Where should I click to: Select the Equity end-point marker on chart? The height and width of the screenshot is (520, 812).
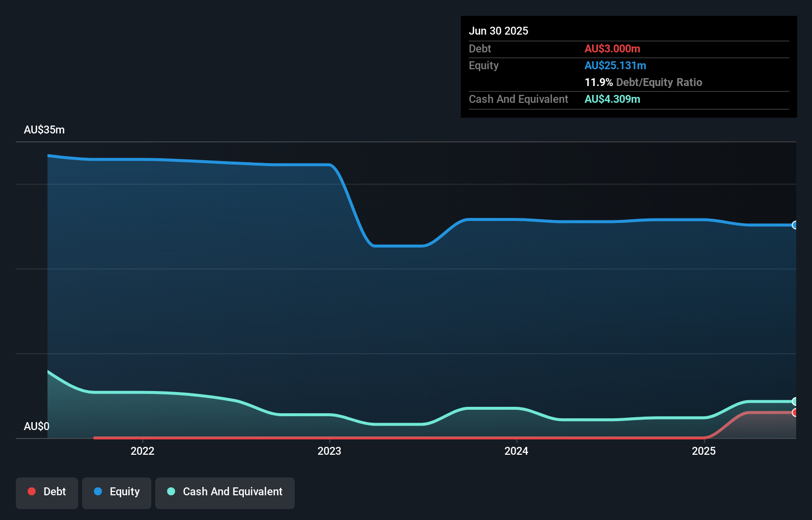click(x=795, y=225)
